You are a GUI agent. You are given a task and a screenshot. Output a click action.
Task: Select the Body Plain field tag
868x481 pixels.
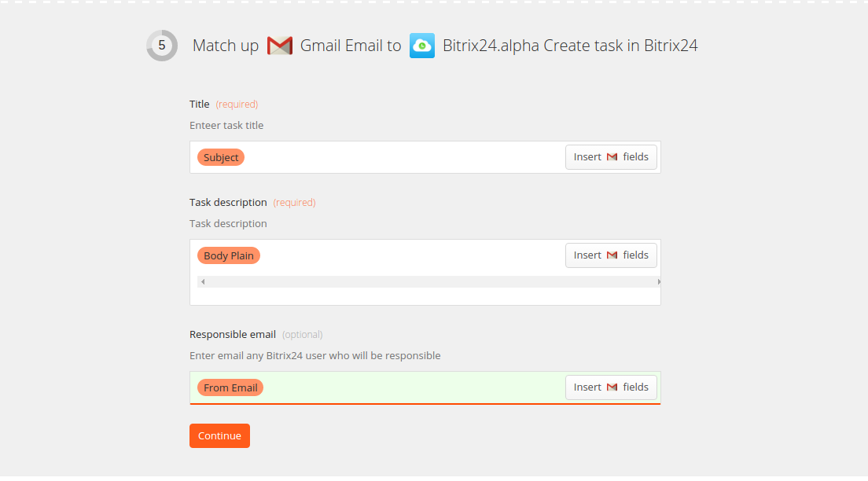tap(229, 255)
